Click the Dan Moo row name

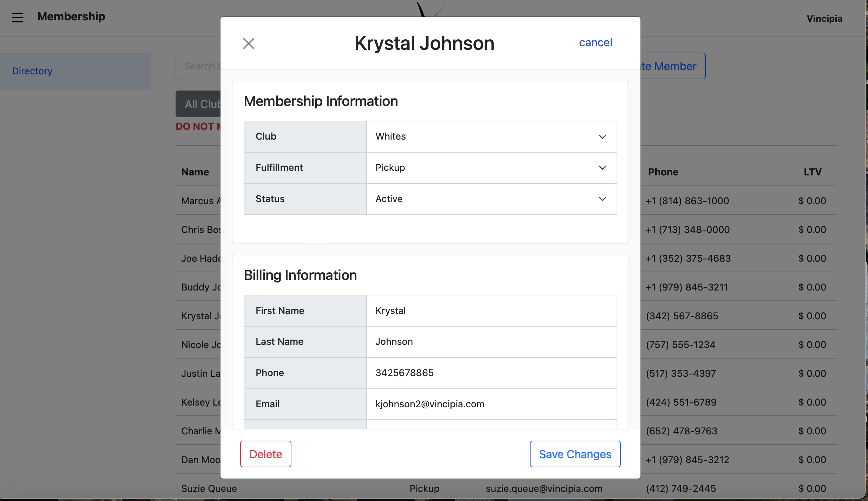(201, 460)
